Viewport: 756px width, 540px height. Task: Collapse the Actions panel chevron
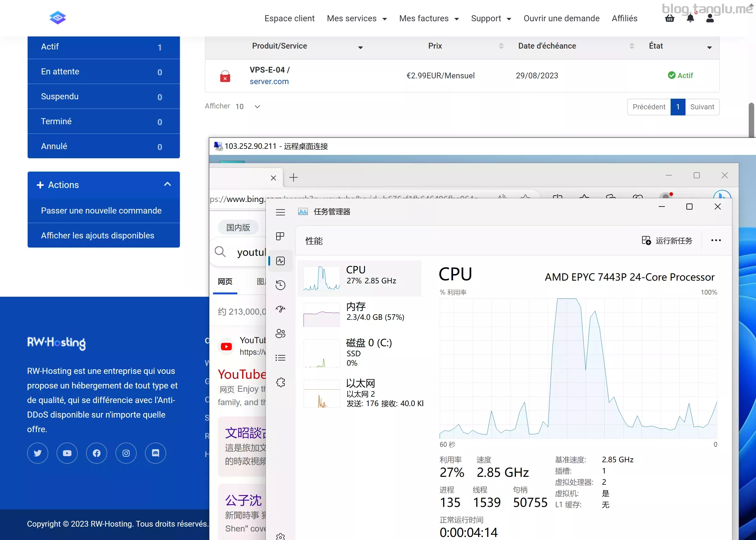point(167,184)
